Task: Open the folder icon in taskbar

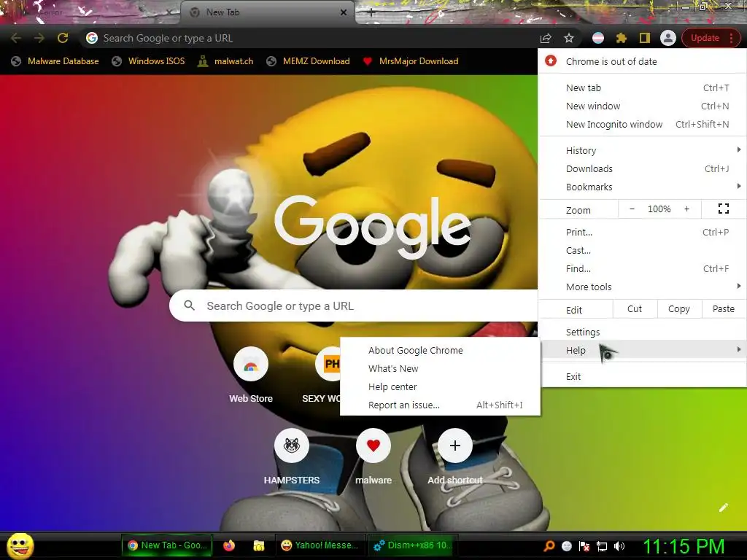Action: [x=259, y=545]
